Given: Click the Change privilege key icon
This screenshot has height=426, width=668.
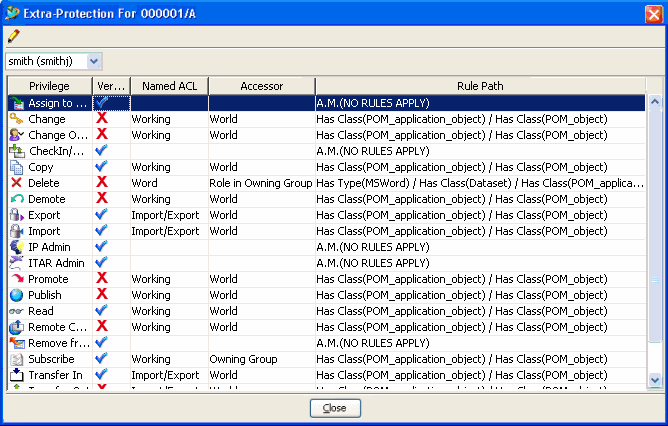Looking at the screenshot, I should pyautogui.click(x=16, y=119).
